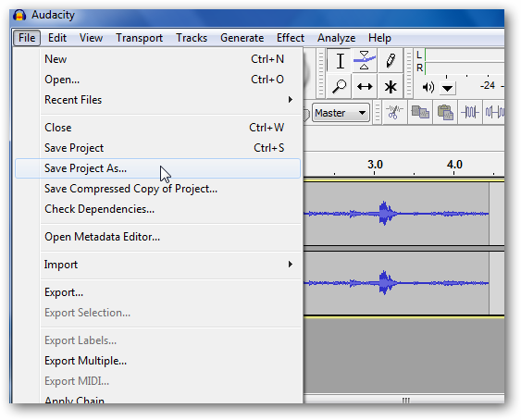Click the horizontal scrollbar at bottom
521x420 pixels.
click(x=404, y=399)
